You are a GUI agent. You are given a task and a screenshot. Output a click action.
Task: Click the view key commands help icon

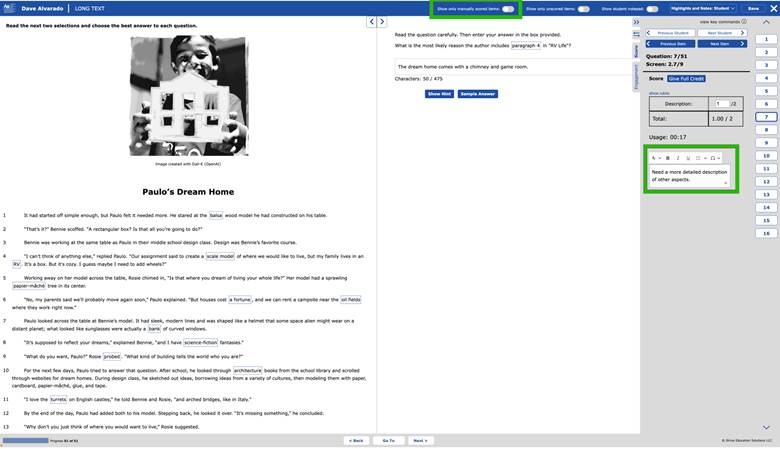coord(743,21)
